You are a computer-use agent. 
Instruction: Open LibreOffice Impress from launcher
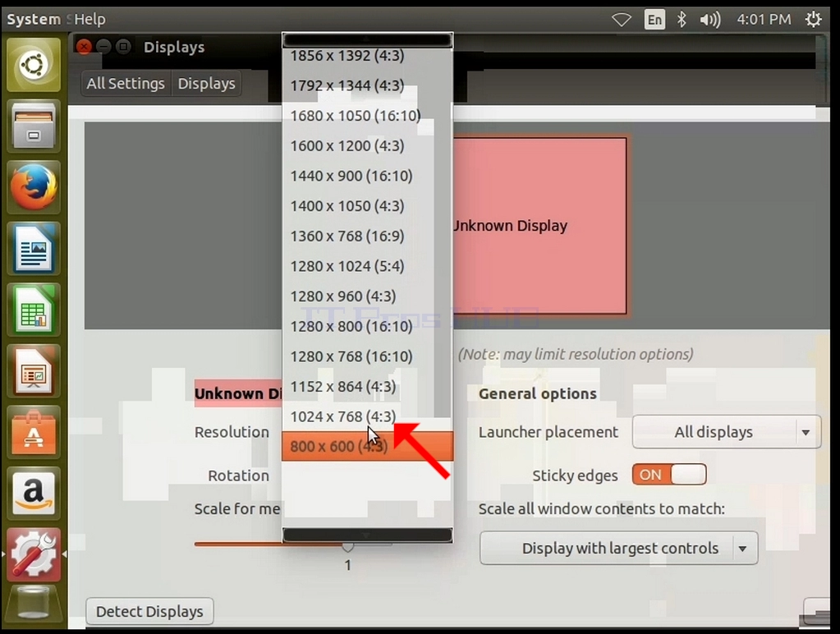pyautogui.click(x=34, y=371)
